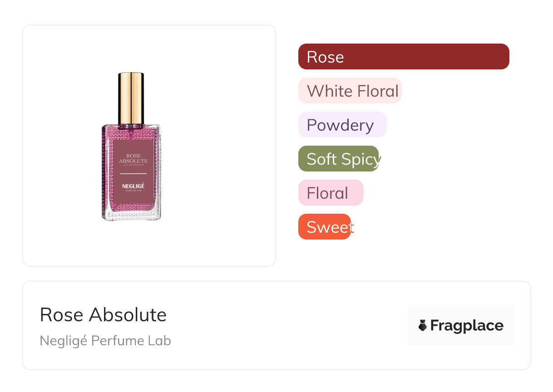Image resolution: width=553 pixels, height=392 pixels.
Task: Click the Fragplace wordmark text
Action: pos(467,325)
